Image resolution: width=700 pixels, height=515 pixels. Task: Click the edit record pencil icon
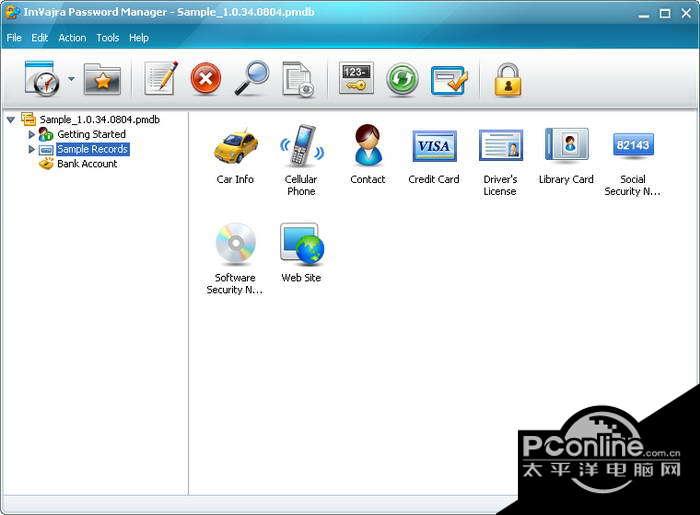[161, 78]
